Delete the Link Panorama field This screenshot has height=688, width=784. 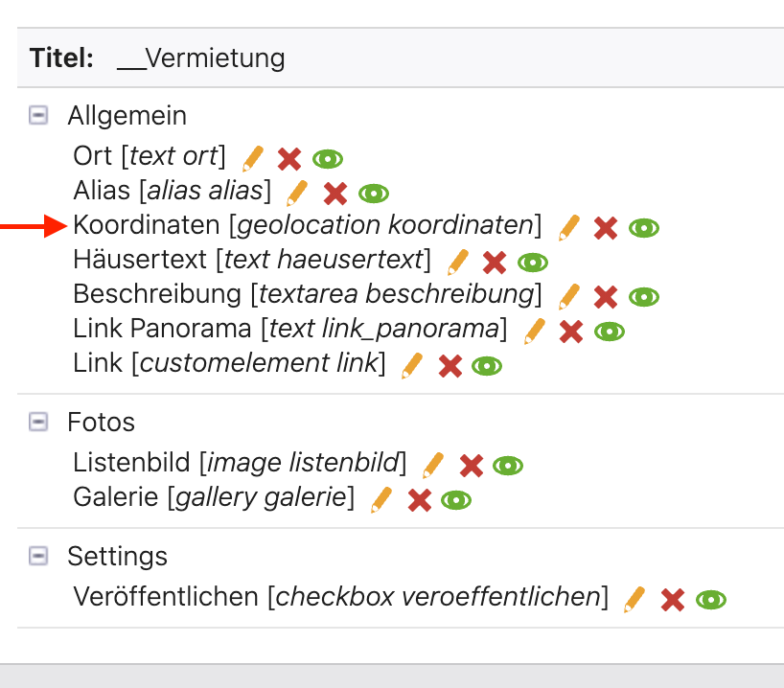(571, 332)
